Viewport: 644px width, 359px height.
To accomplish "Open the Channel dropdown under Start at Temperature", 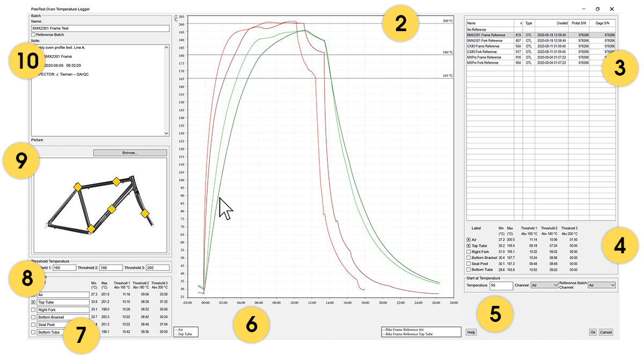I will pos(544,285).
